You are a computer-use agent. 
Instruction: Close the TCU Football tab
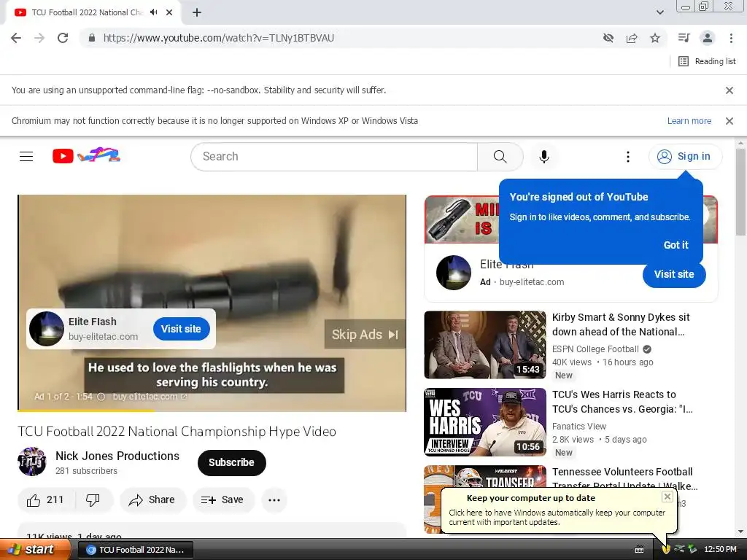[169, 12]
